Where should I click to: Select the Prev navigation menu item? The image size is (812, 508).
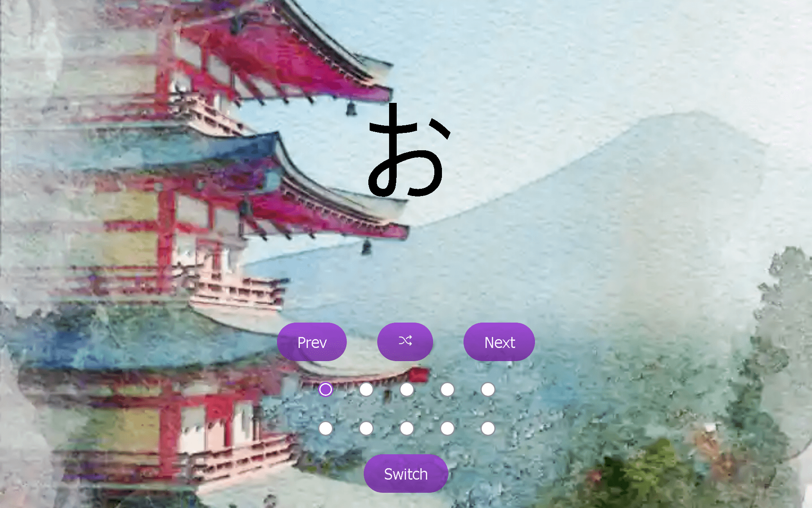(312, 342)
